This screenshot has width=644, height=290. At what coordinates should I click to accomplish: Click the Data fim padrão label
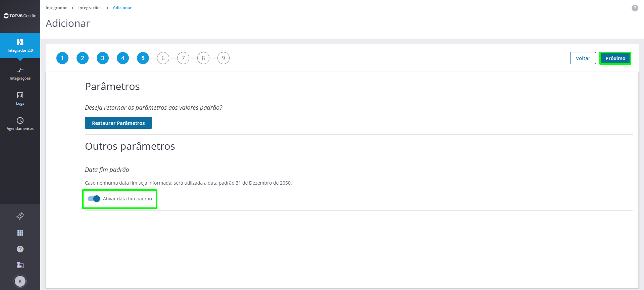pos(107,170)
